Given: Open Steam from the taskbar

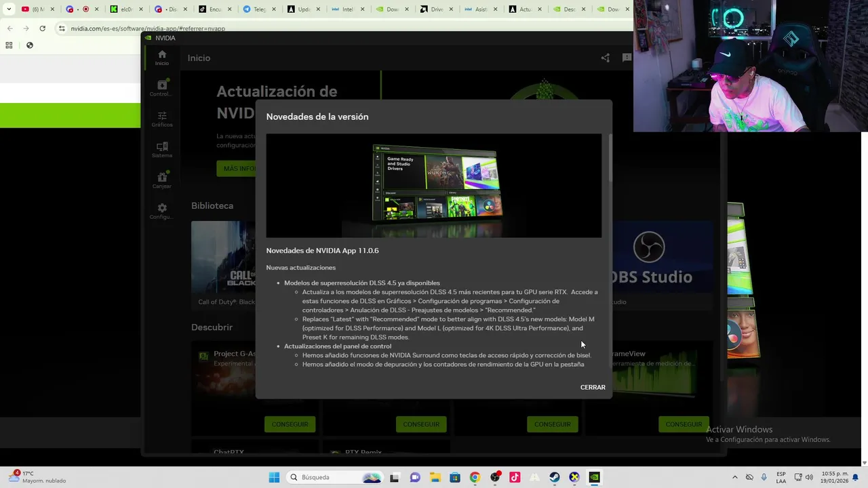Looking at the screenshot, I should point(554,477).
